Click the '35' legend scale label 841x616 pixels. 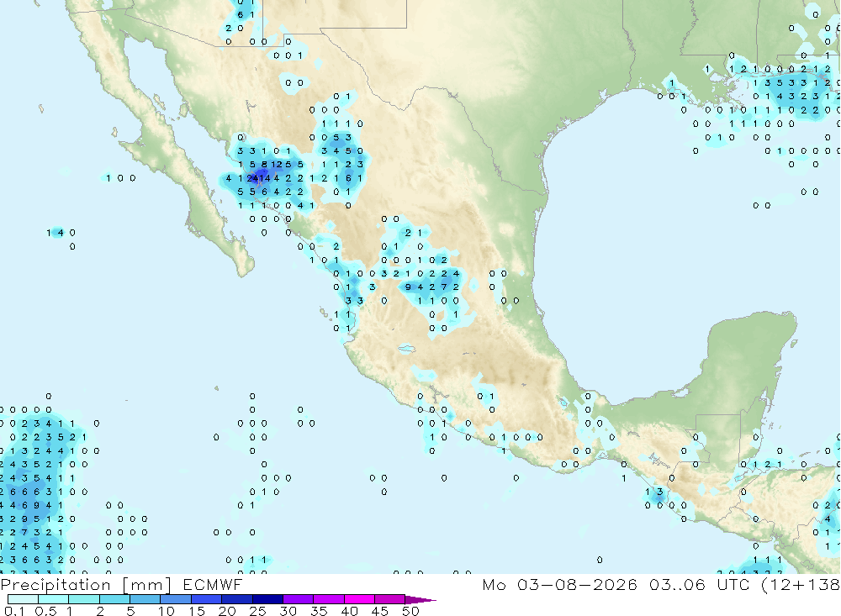[319, 611]
